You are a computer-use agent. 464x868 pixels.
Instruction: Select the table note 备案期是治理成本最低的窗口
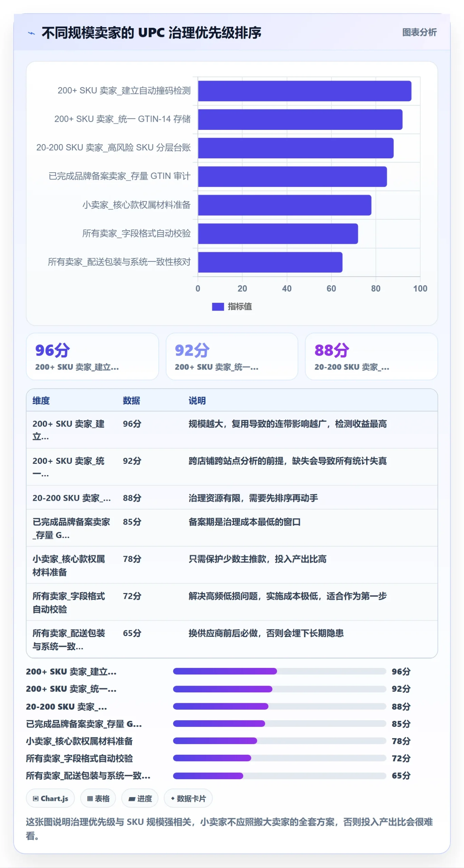[x=245, y=522]
